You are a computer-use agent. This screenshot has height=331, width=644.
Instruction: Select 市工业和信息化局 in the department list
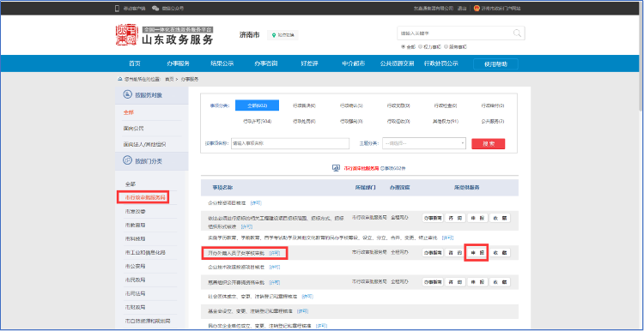click(145, 252)
